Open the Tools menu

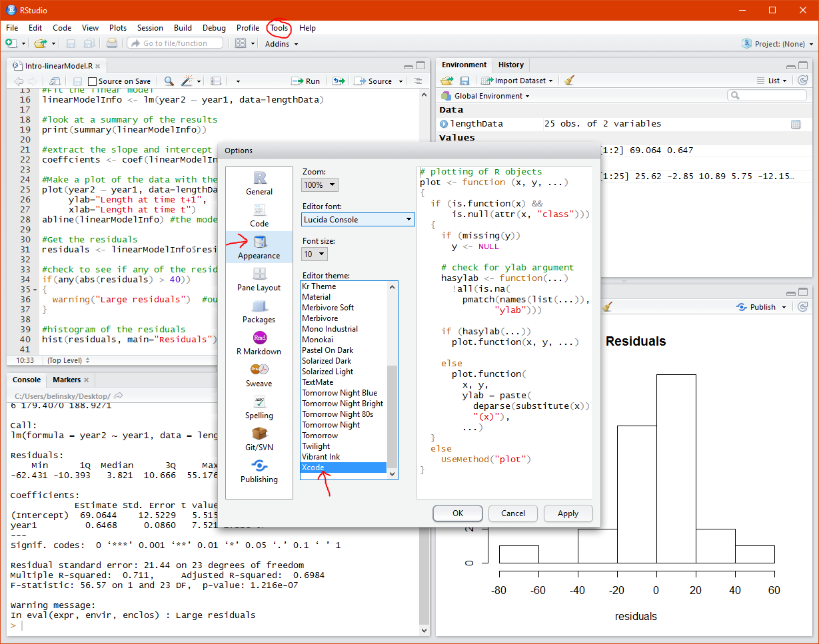click(279, 28)
